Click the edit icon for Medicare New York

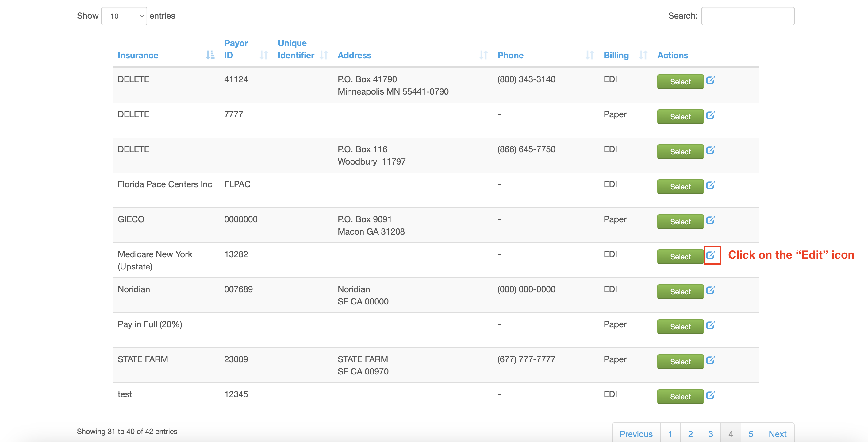click(710, 255)
